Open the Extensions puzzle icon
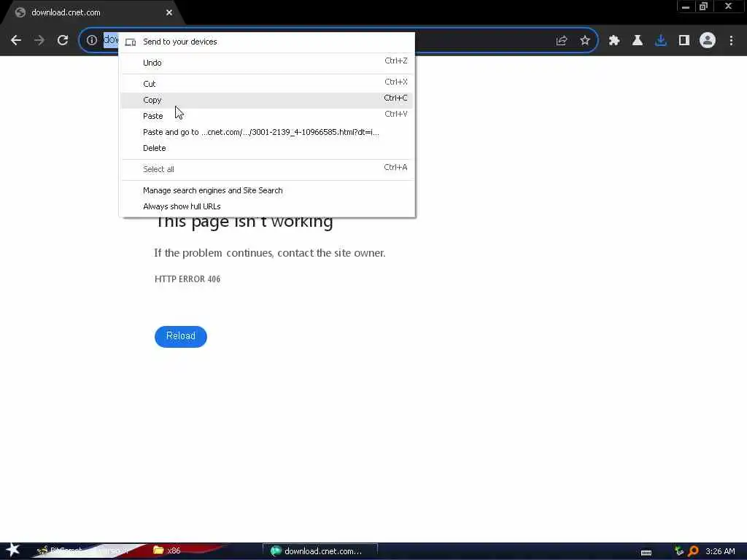This screenshot has height=560, width=747. point(614,41)
